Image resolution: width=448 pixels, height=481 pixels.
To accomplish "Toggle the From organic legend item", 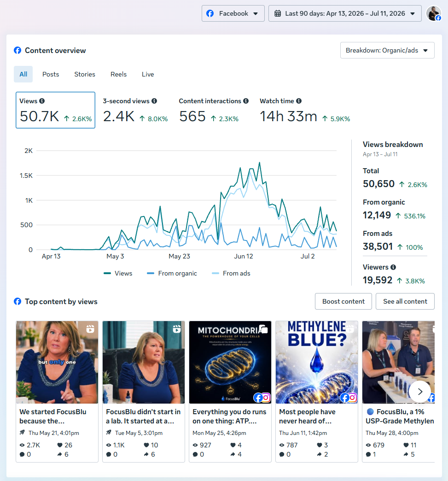I will click(x=172, y=273).
